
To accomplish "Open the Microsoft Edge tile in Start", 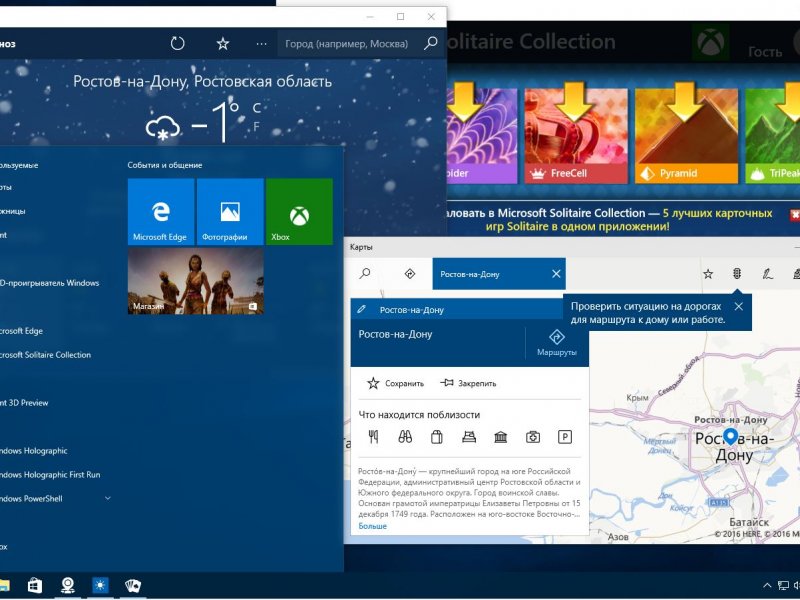I will [x=161, y=212].
